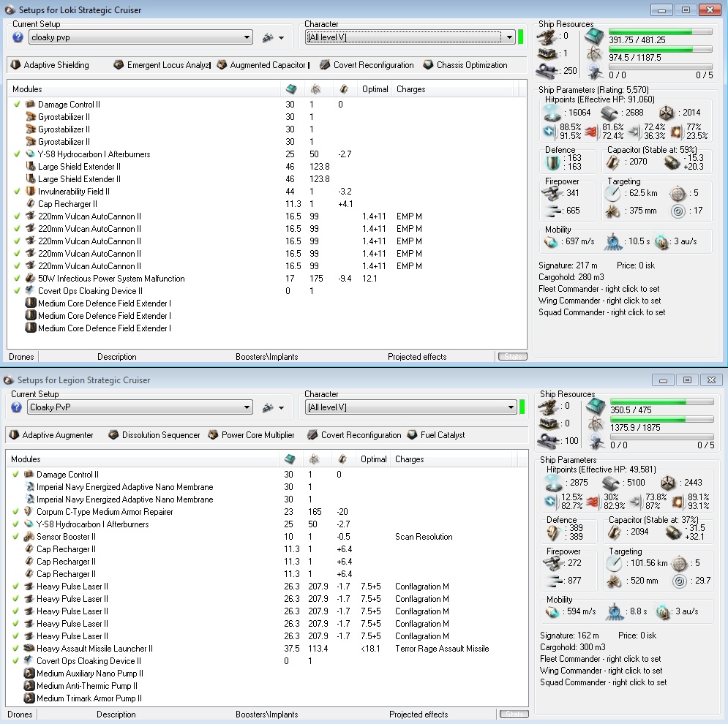Image resolution: width=728 pixels, height=724 pixels.
Task: Click the Dissolution Sequencer subsystem icon
Action: click(x=113, y=434)
